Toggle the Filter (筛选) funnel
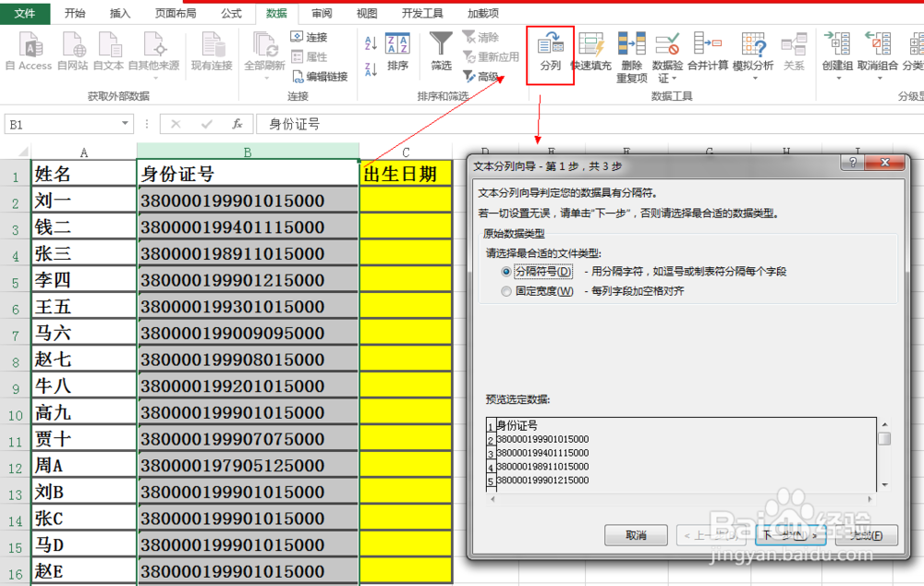The image size is (924, 586). coord(441,52)
